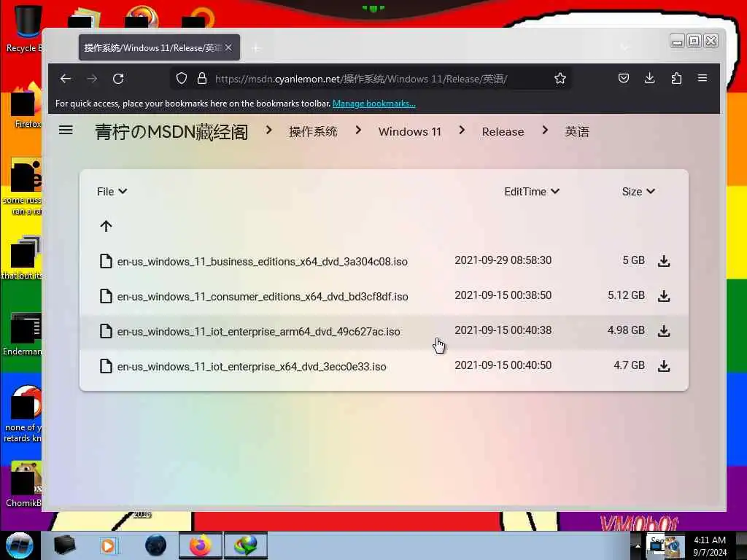Click the 5.12 GB size value

(x=626, y=295)
